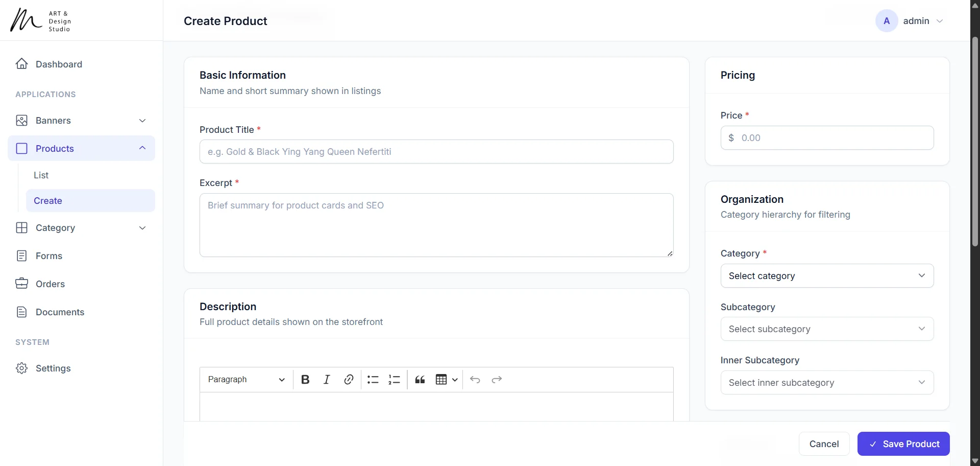Open the Select subcategory dropdown
Image resolution: width=980 pixels, height=466 pixels.
point(827,329)
